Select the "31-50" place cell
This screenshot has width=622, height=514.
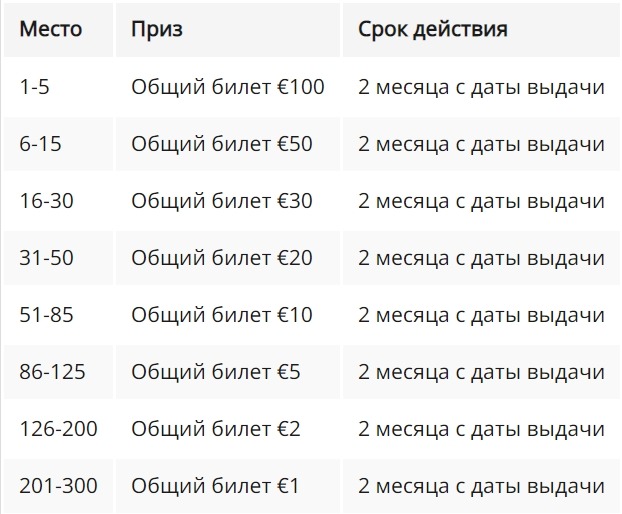46,258
